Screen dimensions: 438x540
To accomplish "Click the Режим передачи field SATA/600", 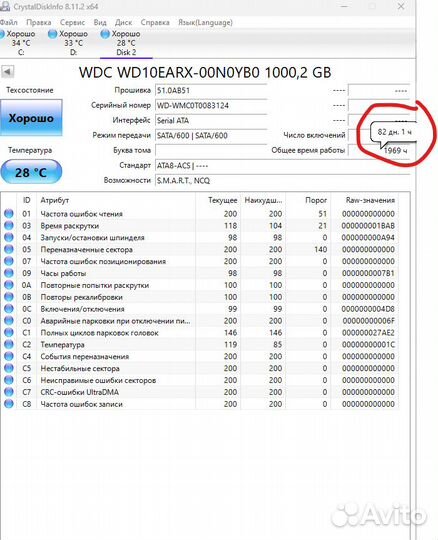I will pyautogui.click(x=211, y=135).
